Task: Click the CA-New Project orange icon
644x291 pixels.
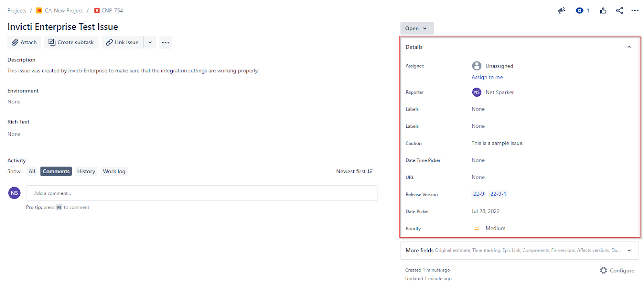Action: (x=39, y=10)
